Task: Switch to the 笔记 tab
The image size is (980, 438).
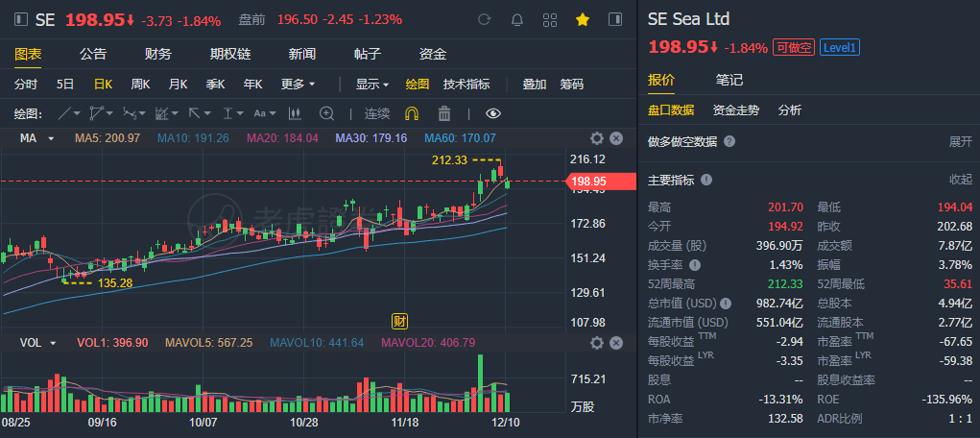Action: (729, 80)
